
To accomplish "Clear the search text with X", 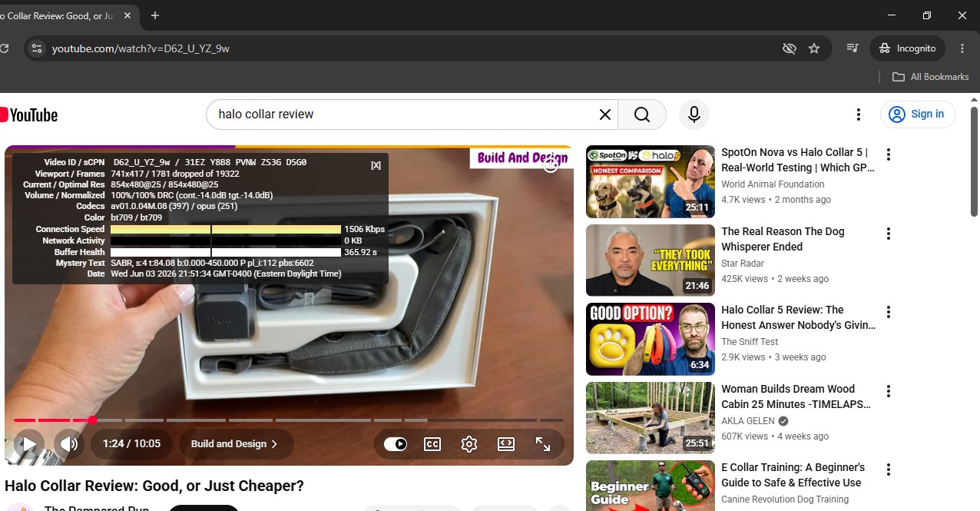I will click(x=605, y=114).
